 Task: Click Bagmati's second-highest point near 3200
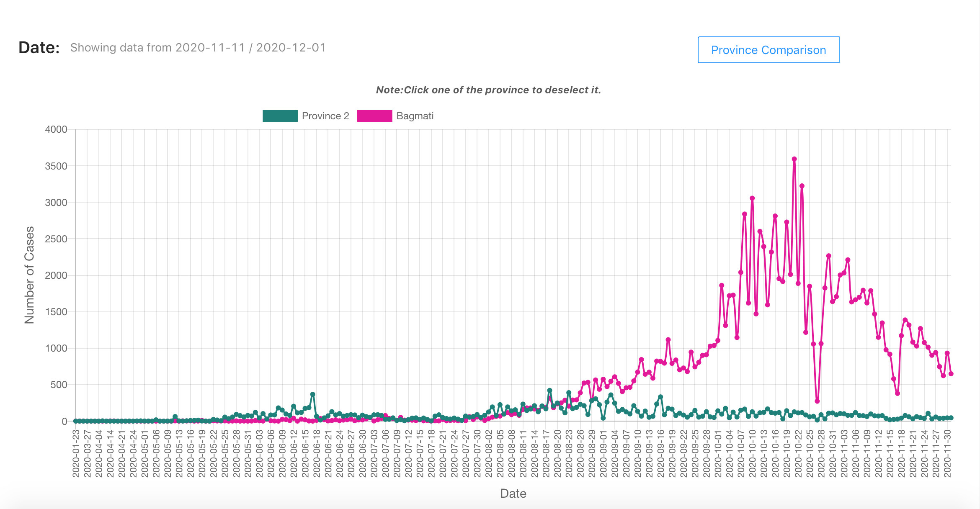pos(802,186)
